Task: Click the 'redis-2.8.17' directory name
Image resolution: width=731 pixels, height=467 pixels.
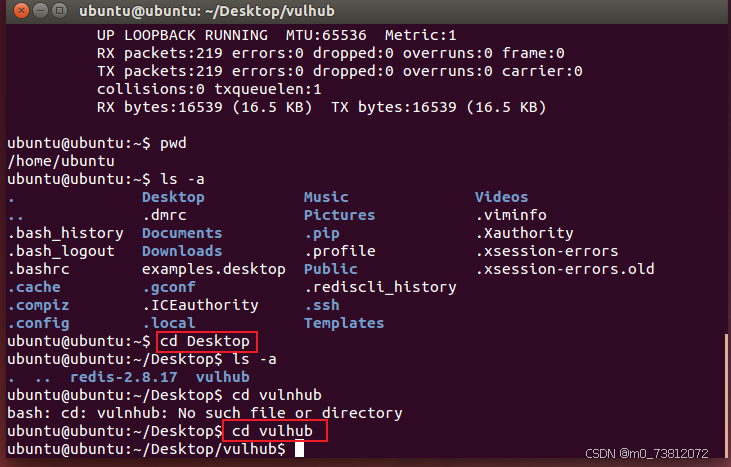Action: (x=124, y=377)
